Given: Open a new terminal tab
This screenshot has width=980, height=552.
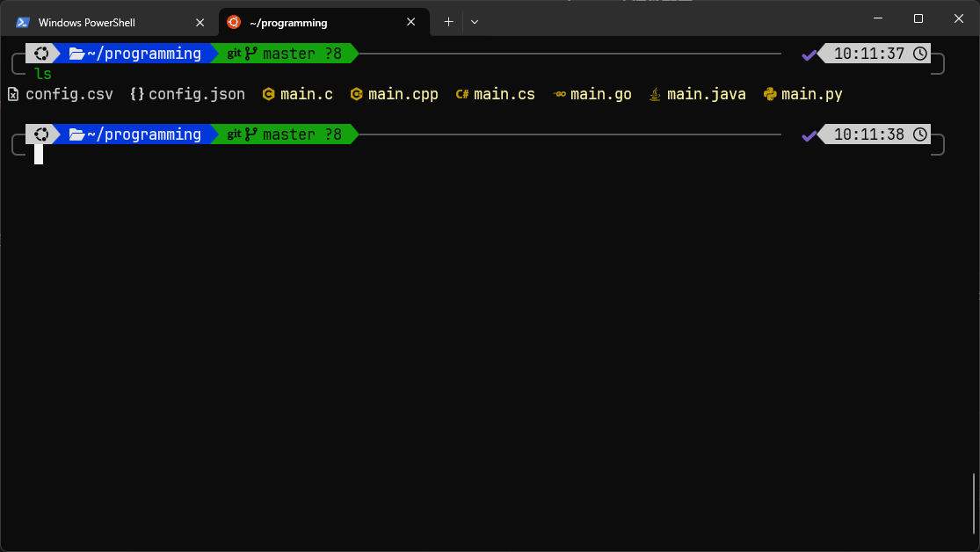Looking at the screenshot, I should coord(448,21).
